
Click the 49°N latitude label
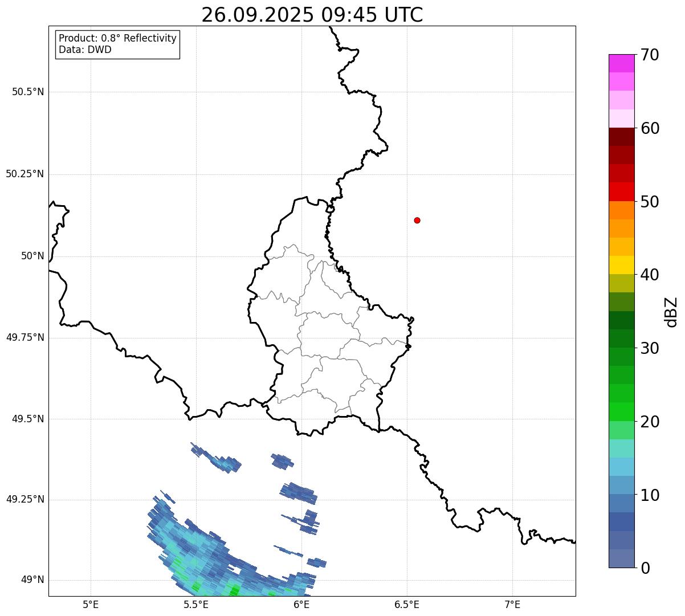point(32,580)
